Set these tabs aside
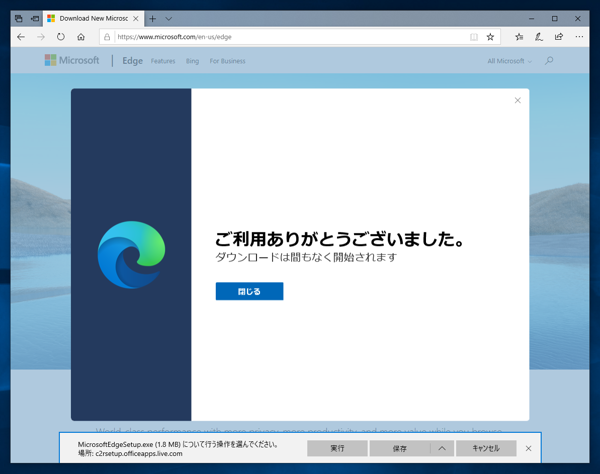 [x=35, y=18]
